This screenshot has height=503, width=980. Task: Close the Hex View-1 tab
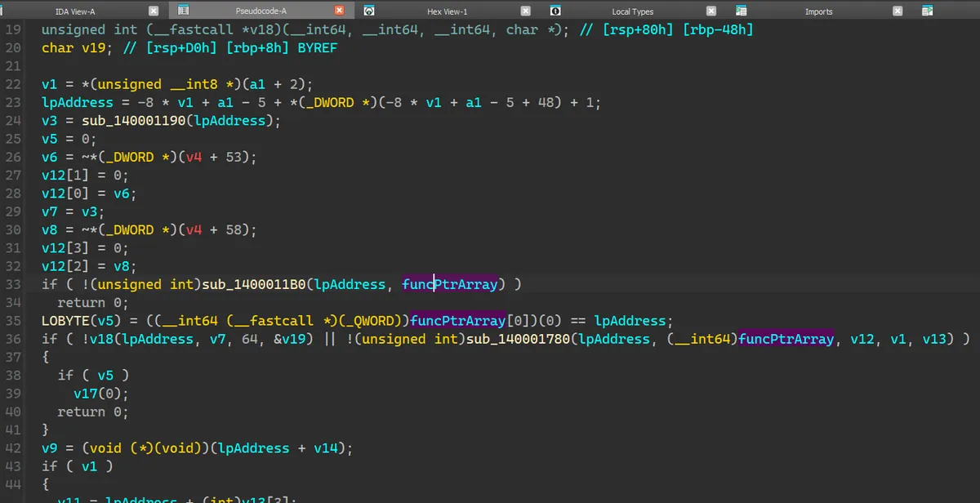[525, 11]
